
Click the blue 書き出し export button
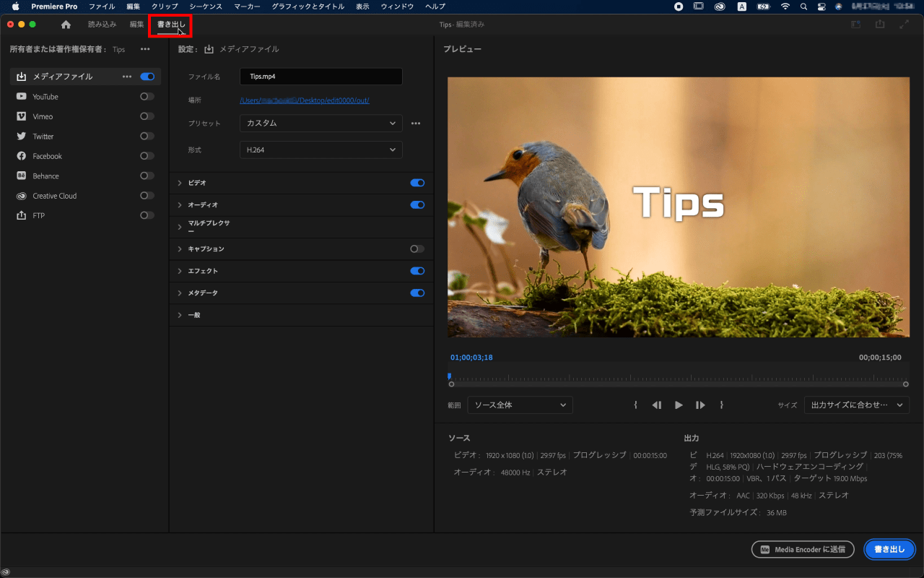click(890, 550)
